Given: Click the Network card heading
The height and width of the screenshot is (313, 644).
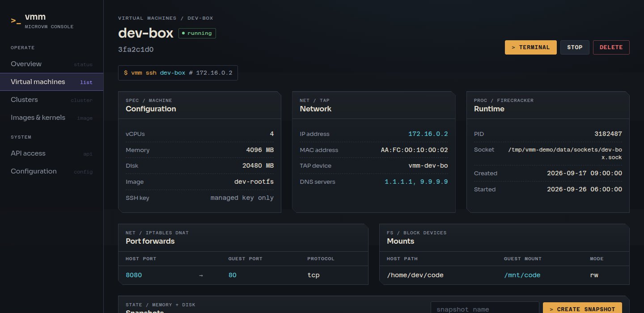Looking at the screenshot, I should tap(316, 109).
